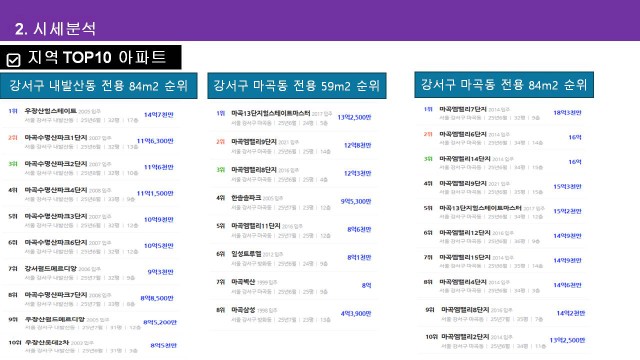
Task: Click the 8억1천만 price
Action: (x=359, y=258)
